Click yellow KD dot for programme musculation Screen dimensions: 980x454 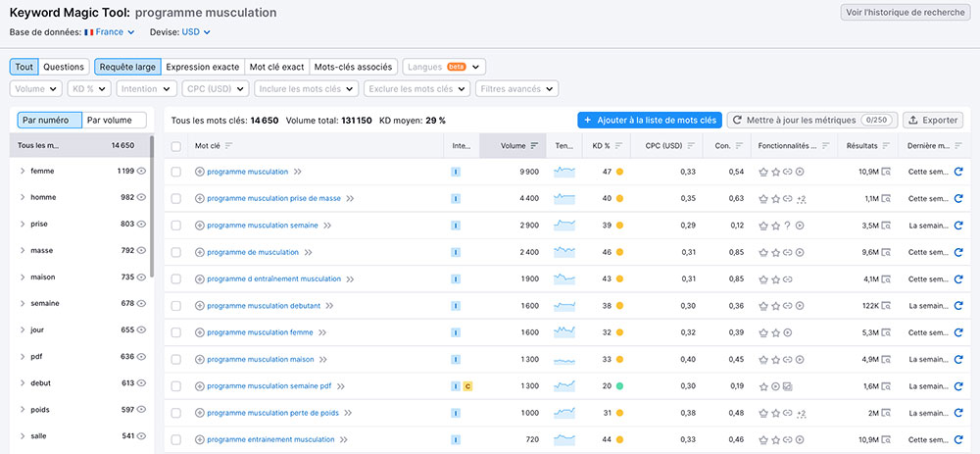tap(619, 172)
